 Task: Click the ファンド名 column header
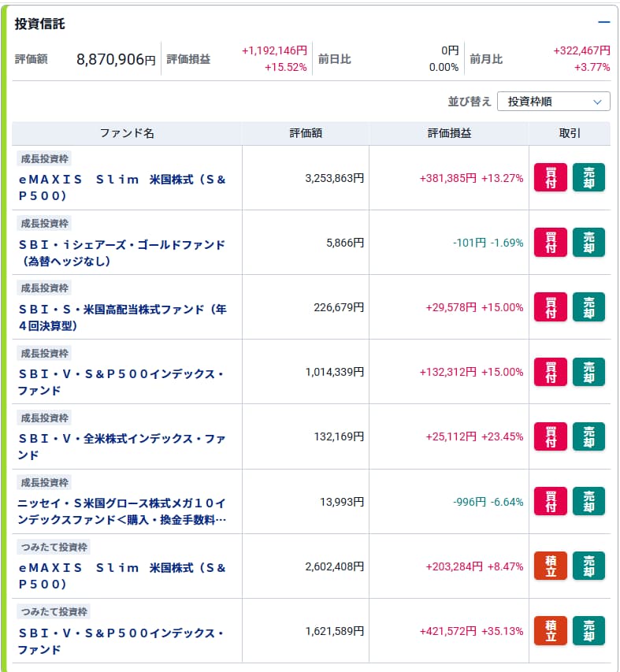pyautogui.click(x=127, y=133)
